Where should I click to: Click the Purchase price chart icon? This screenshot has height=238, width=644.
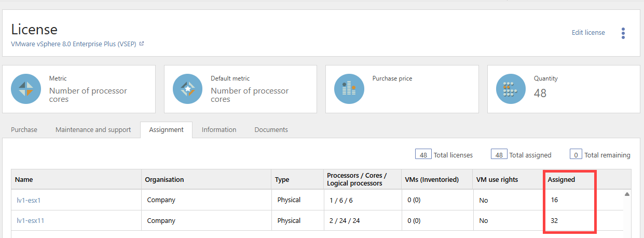349,89
